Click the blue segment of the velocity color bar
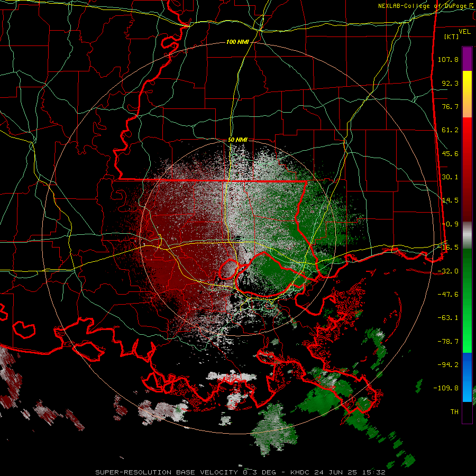Image resolution: width=476 pixels, height=476 pixels. click(x=467, y=377)
